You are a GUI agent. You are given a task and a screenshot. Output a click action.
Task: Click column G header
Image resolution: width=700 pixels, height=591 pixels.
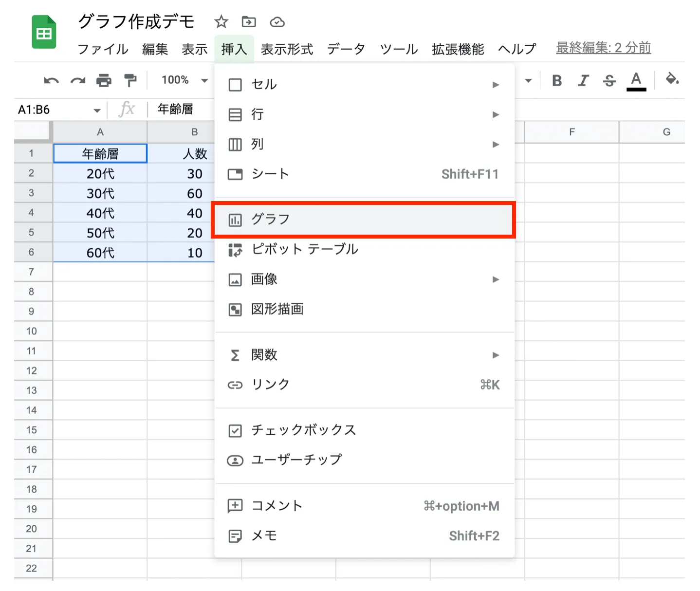tap(652, 132)
